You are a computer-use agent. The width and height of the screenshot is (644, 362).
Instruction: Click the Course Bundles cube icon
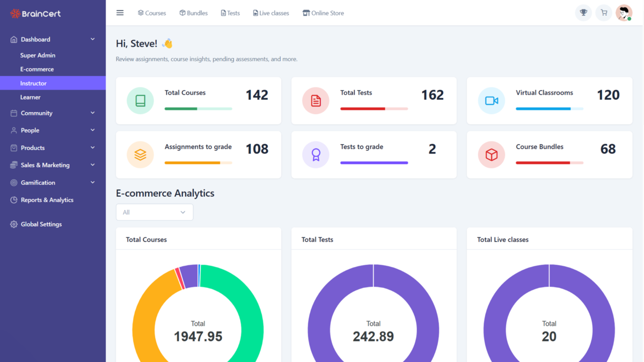click(492, 155)
